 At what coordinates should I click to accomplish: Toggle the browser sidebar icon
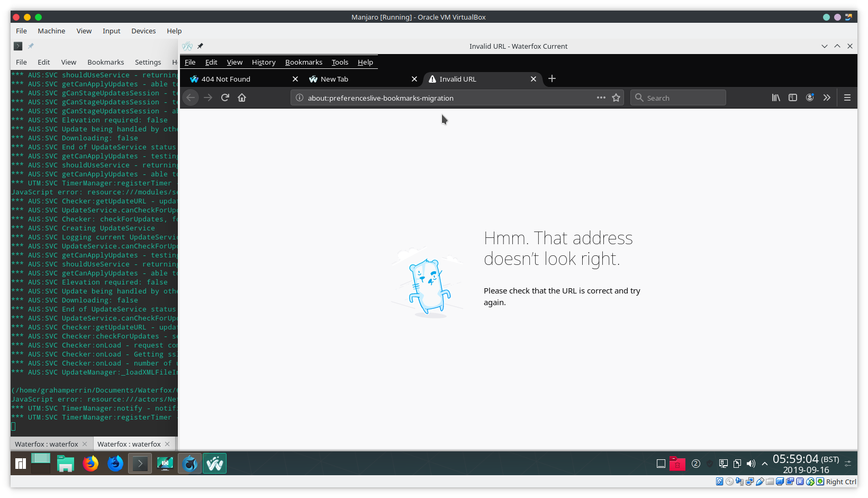coord(792,97)
